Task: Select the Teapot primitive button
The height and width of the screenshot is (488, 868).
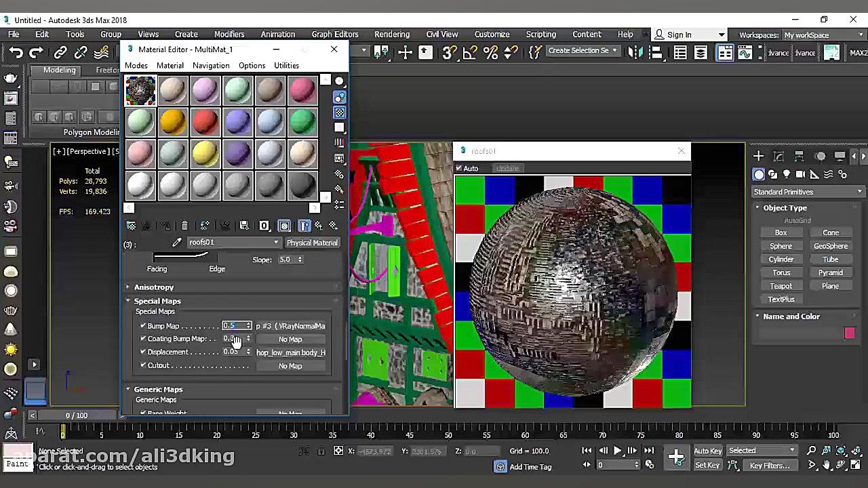Action: click(781, 286)
